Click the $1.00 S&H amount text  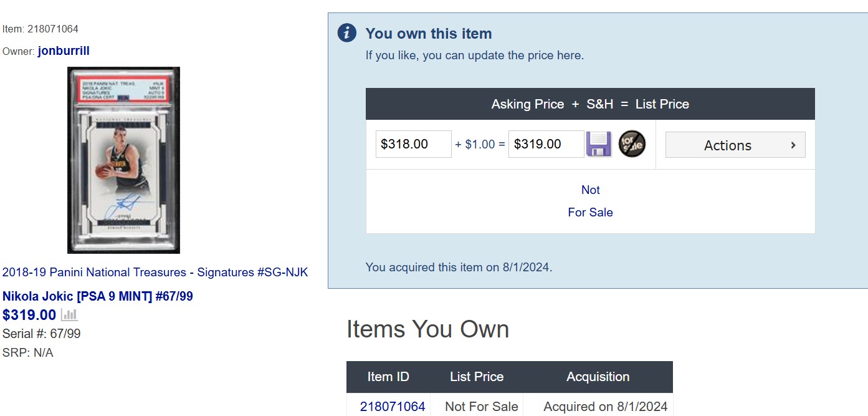point(480,144)
